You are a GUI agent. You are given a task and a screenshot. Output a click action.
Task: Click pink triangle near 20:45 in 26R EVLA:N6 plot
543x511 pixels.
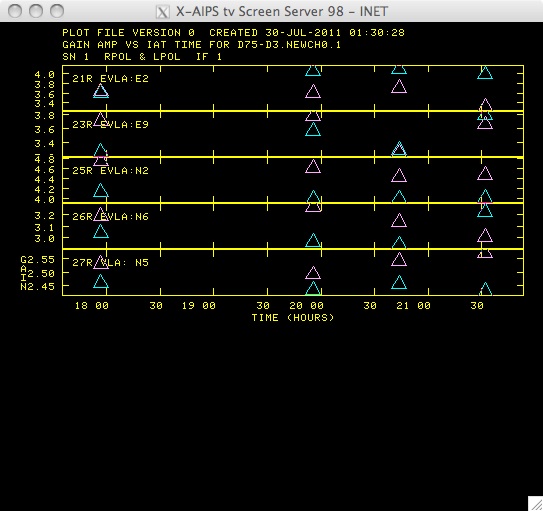pos(399,221)
